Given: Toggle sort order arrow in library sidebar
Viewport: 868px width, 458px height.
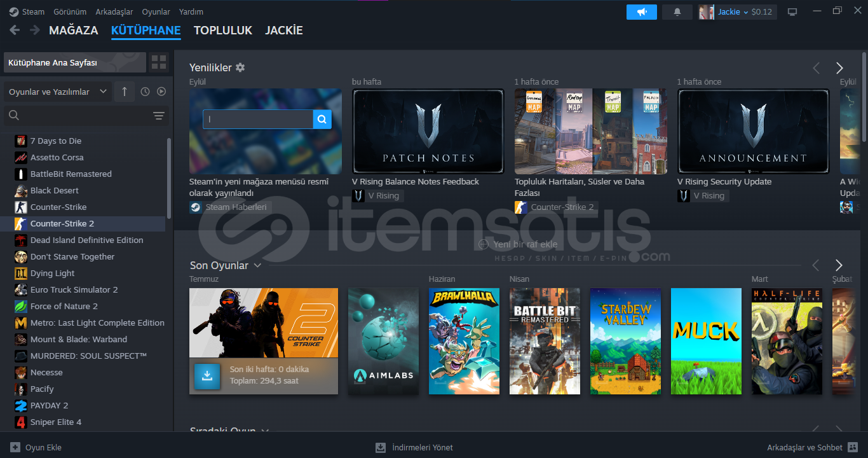Looking at the screenshot, I should point(124,92).
